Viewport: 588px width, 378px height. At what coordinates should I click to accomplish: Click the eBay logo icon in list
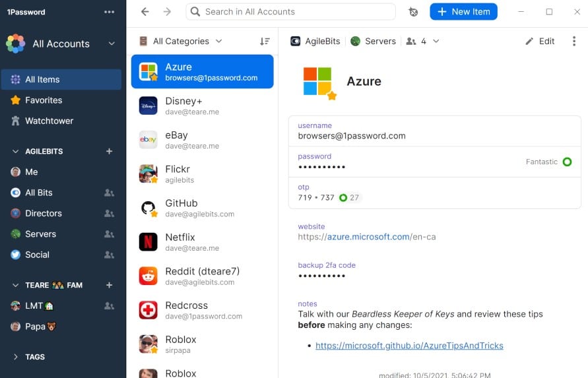148,140
